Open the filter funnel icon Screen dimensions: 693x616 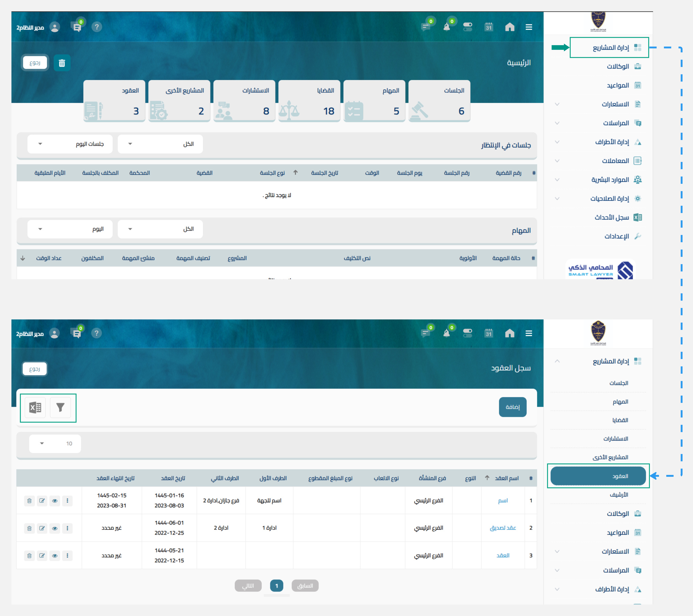pyautogui.click(x=60, y=407)
